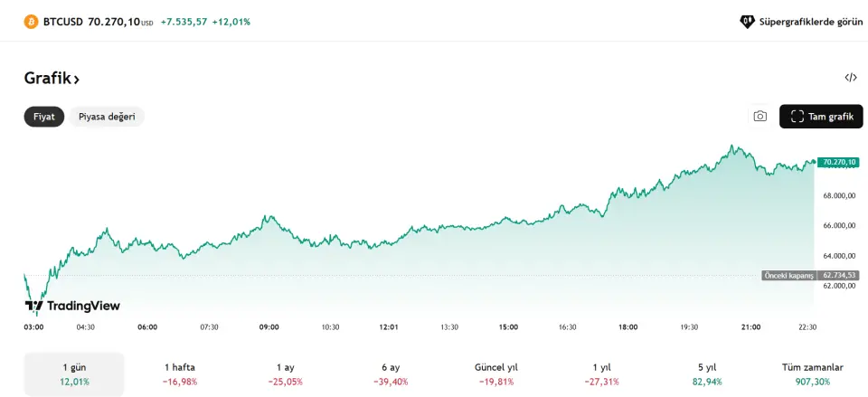Select the 1 yıl range
Screen dimensions: 868x397
click(601, 374)
